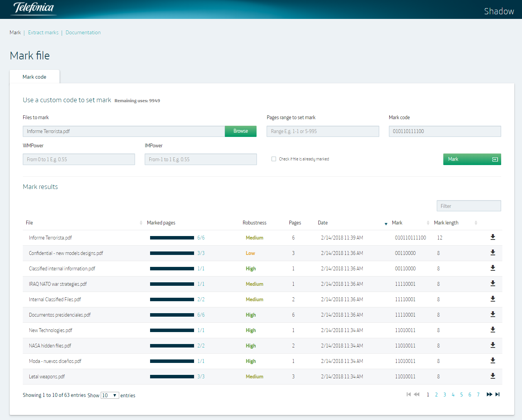Download the Informe Terrorista.pdf result

tap(493, 237)
